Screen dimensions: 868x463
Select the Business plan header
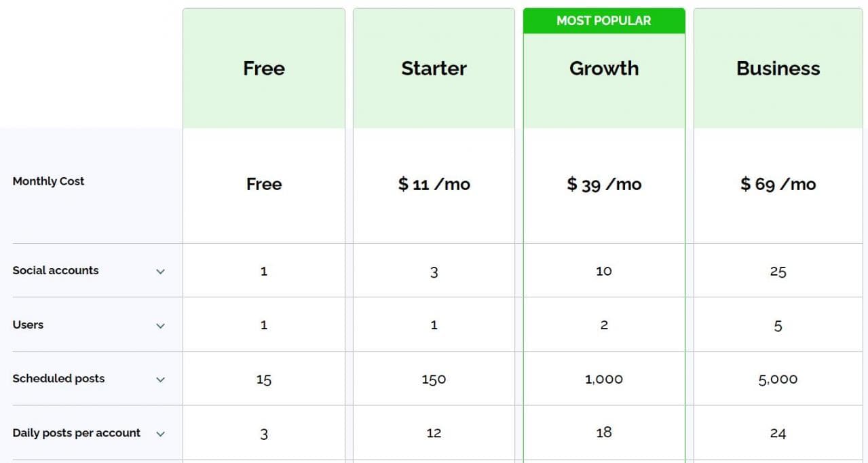pyautogui.click(x=778, y=69)
